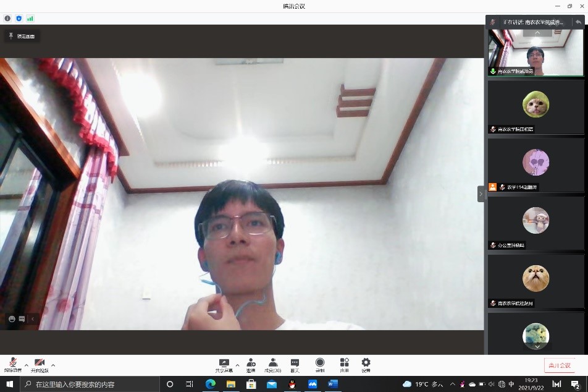
Task: Turn on the camera video toggle
Action: (40, 365)
